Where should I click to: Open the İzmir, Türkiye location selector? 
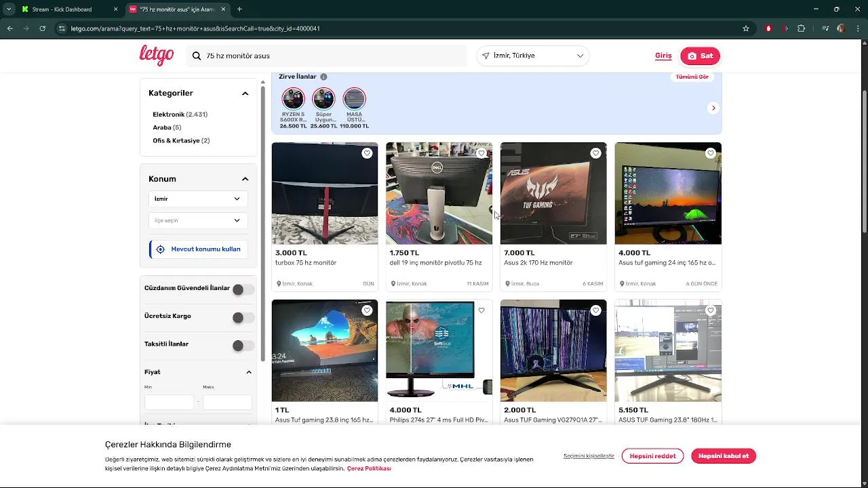533,56
